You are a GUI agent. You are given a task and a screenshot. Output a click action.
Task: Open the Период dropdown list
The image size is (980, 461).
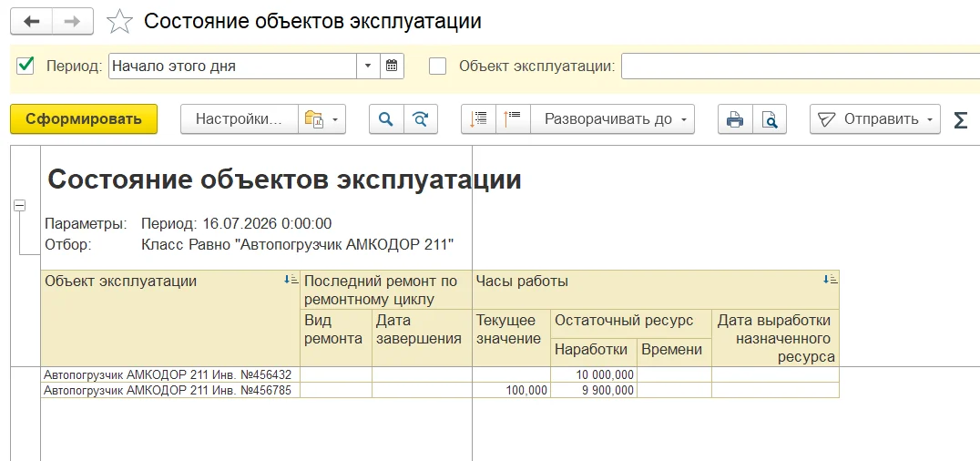368,66
